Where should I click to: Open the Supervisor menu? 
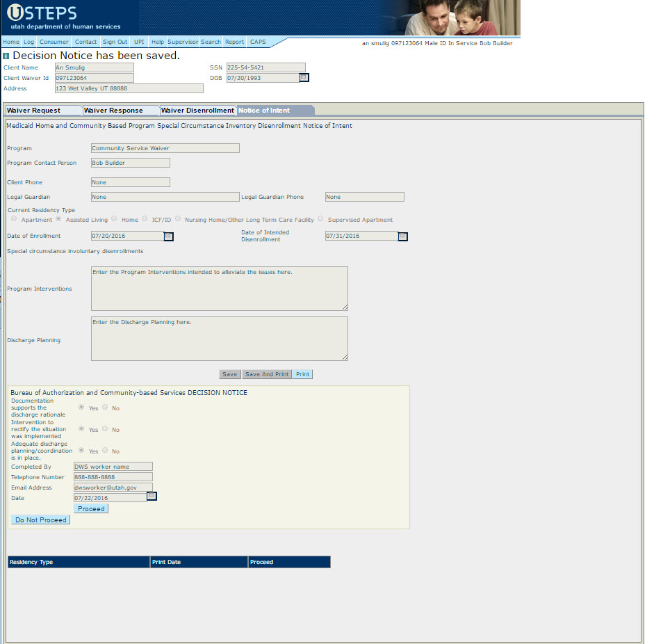(x=183, y=42)
